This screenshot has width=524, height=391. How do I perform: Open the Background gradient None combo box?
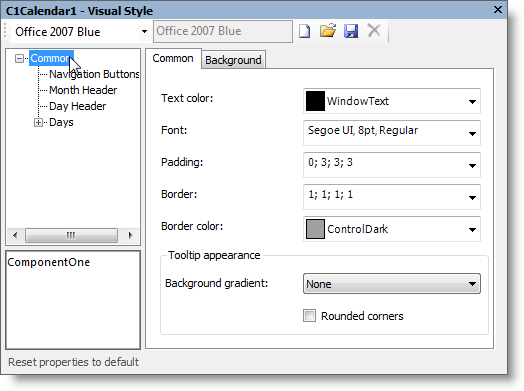[392, 284]
